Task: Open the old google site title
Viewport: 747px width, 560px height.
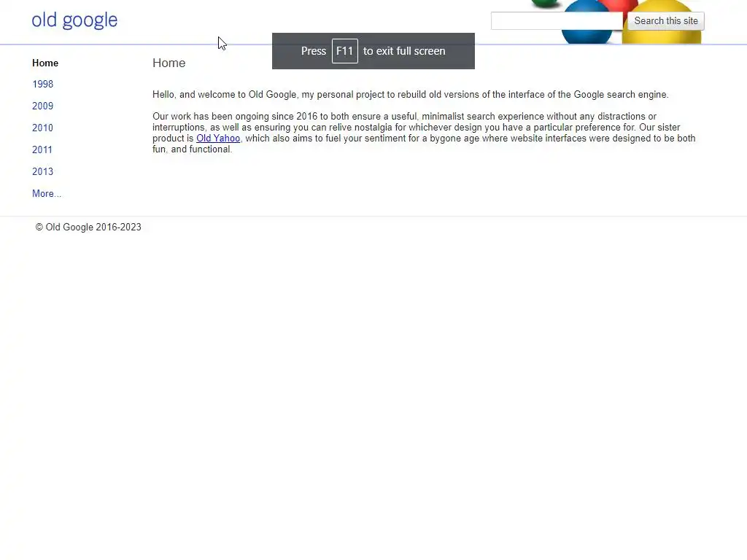Action: coord(75,20)
